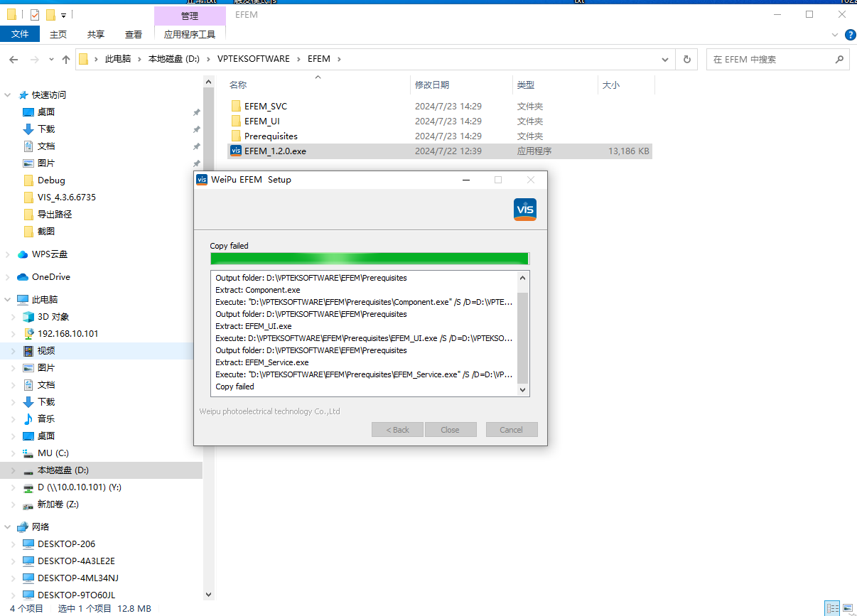The height and width of the screenshot is (616, 857).
Task: Click the OneDrive cloud icon in the sidebar
Action: 23,277
